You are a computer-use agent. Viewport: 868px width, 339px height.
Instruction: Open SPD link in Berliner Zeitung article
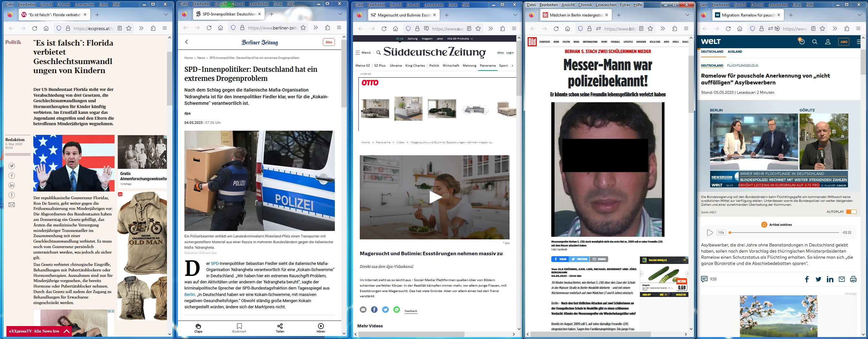[214, 264]
